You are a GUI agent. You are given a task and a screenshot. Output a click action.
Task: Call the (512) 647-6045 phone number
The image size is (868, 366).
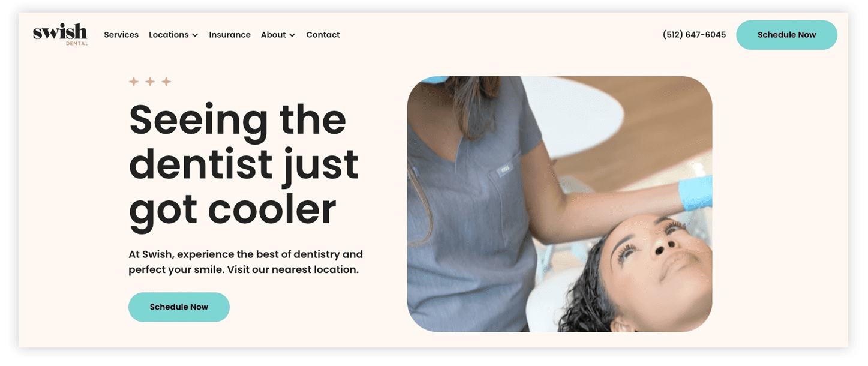(x=694, y=35)
